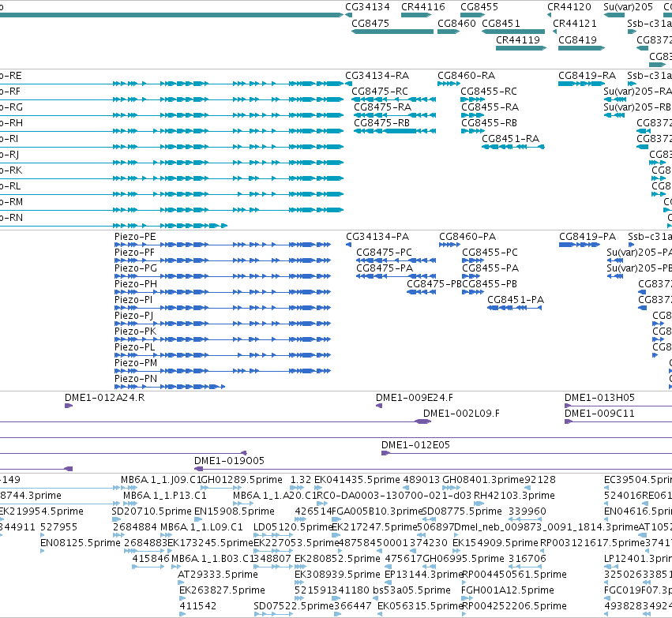Open the CG8451-PA protein label
The width and height of the screenshot is (672, 618).
[x=516, y=300]
